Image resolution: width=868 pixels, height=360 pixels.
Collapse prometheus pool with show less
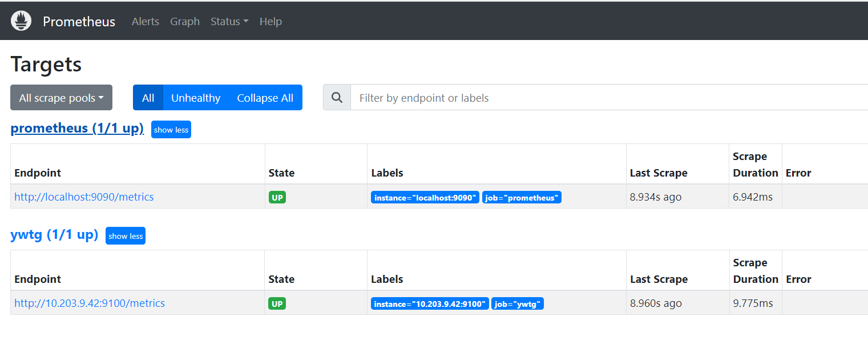pyautogui.click(x=171, y=130)
